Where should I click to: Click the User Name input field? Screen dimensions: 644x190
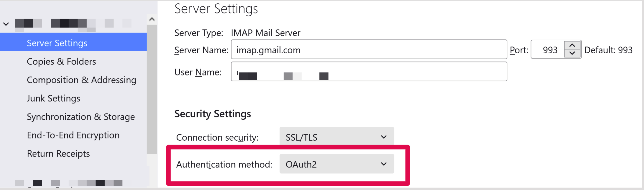tap(369, 72)
